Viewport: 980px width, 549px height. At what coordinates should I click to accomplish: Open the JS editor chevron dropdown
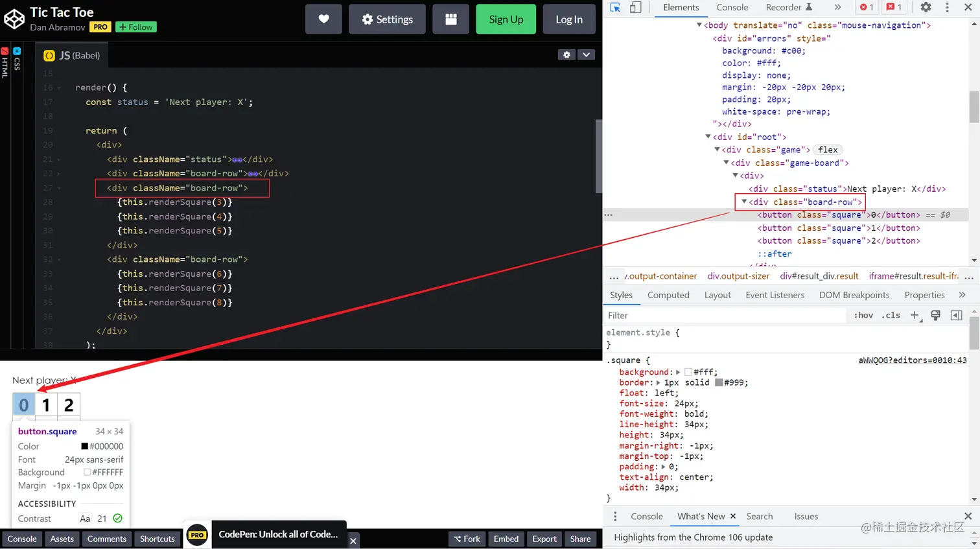(x=586, y=55)
